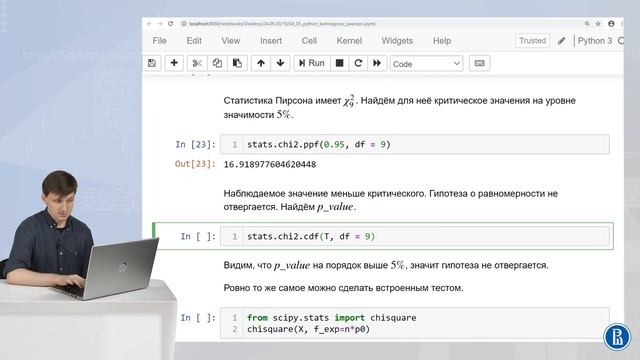Insert a new cell with the plus icon
This screenshot has width=640, height=360.
[x=174, y=63]
